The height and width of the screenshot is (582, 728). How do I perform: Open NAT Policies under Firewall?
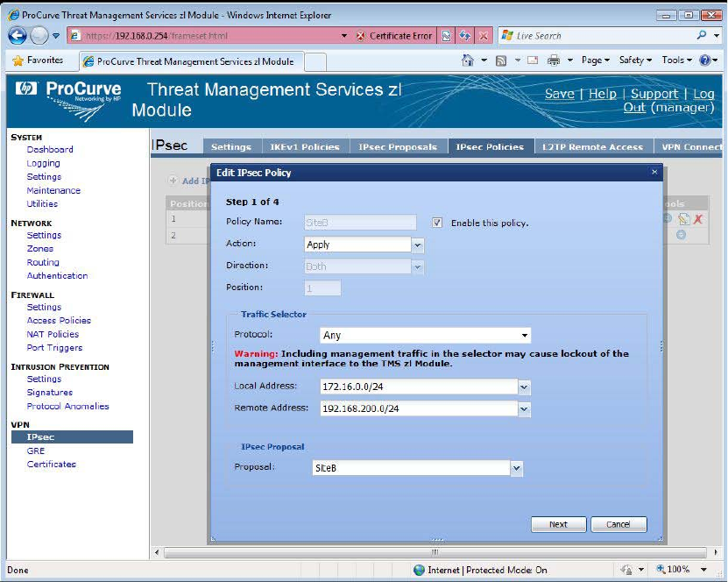click(53, 334)
